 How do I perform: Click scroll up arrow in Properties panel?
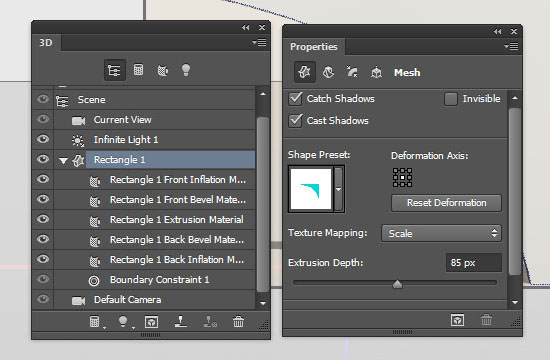[x=515, y=98]
